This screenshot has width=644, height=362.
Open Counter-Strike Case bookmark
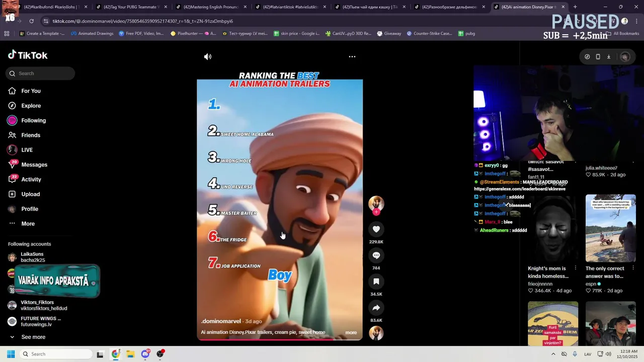(429, 34)
